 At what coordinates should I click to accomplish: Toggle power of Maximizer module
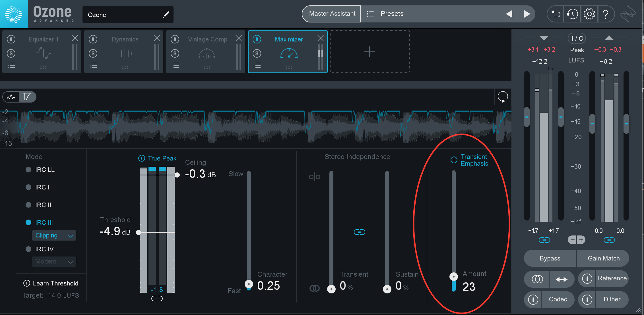pyautogui.click(x=257, y=39)
